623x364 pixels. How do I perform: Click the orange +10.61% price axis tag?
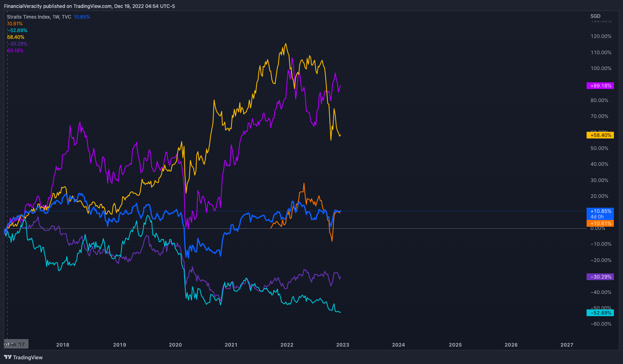pos(600,224)
